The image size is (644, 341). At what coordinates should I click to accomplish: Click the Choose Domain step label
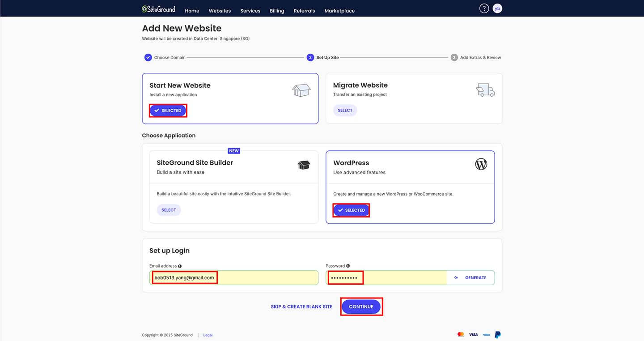point(169,57)
